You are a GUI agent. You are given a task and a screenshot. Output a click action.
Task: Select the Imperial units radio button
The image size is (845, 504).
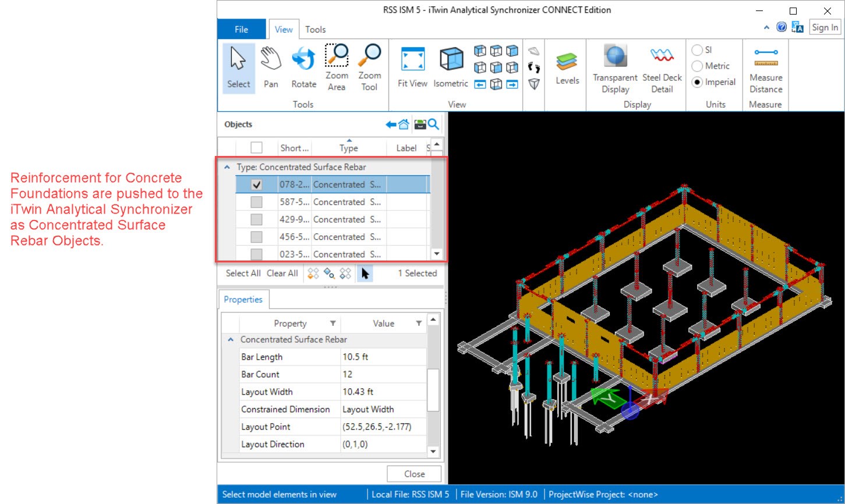pyautogui.click(x=696, y=82)
